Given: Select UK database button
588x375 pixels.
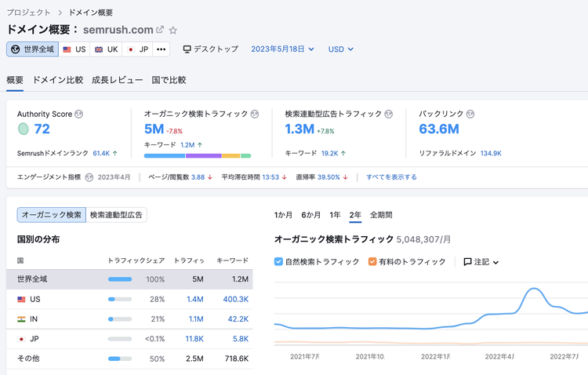Looking at the screenshot, I should click(x=106, y=49).
